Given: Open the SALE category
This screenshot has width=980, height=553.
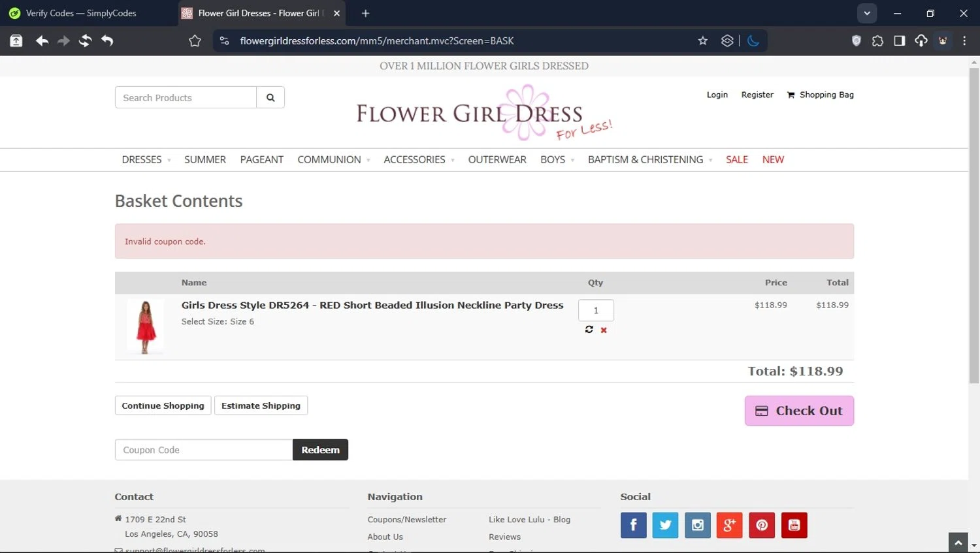Looking at the screenshot, I should (737, 160).
